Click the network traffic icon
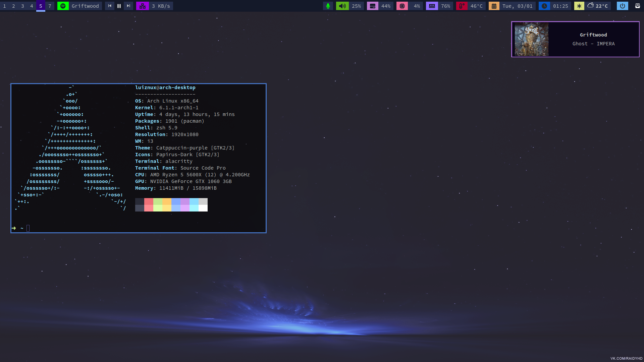The image size is (644, 362). pos(143,6)
